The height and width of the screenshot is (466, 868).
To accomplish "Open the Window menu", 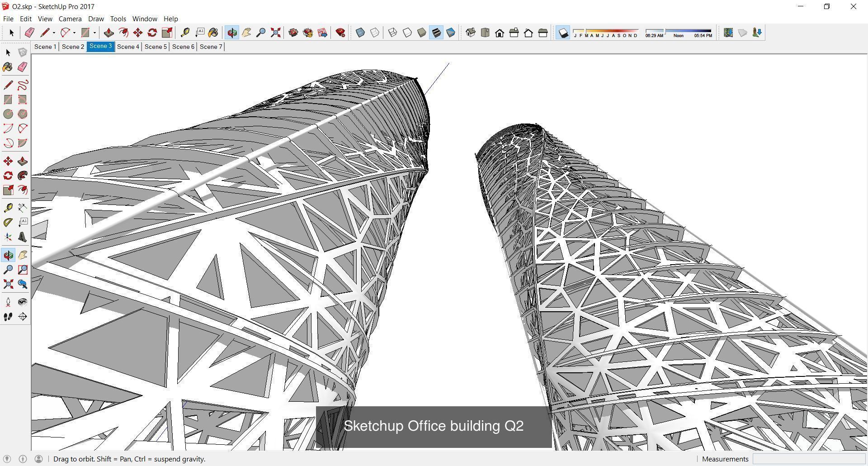I will 145,19.
